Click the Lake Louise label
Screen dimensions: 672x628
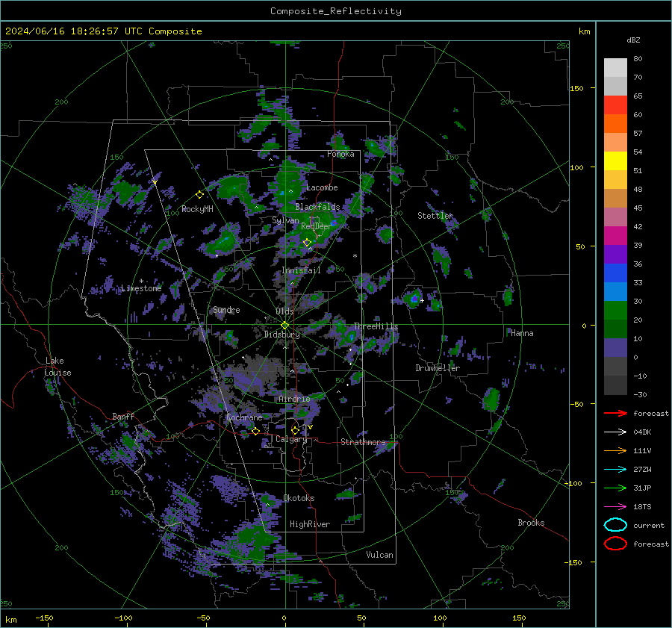pos(57,367)
